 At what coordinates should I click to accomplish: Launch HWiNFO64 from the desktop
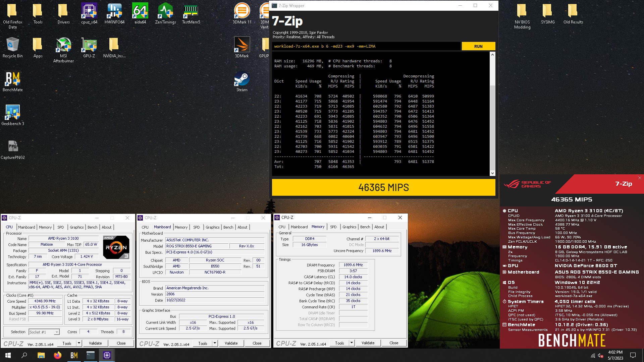pyautogui.click(x=115, y=13)
